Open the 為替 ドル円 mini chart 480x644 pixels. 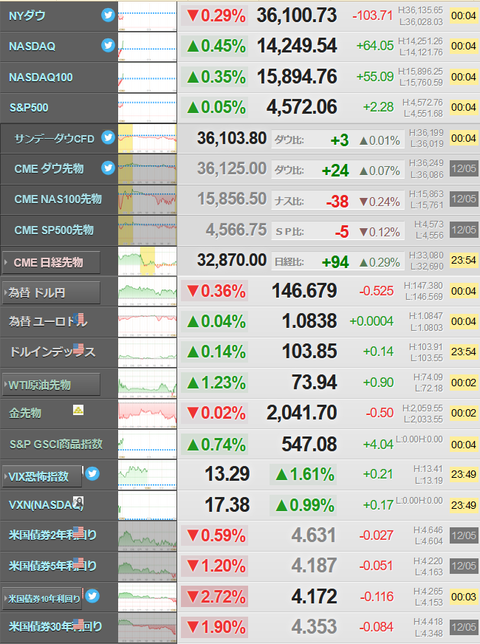[x=147, y=291]
